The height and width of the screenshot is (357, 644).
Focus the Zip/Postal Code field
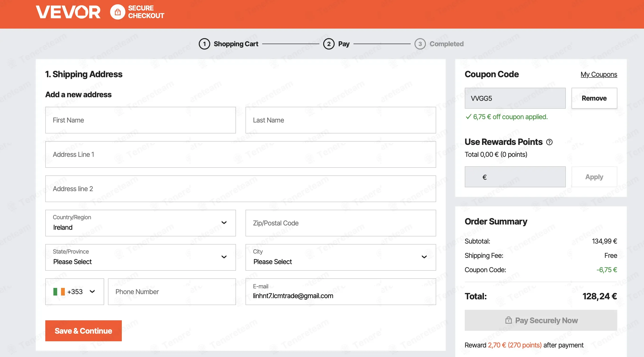pos(341,223)
